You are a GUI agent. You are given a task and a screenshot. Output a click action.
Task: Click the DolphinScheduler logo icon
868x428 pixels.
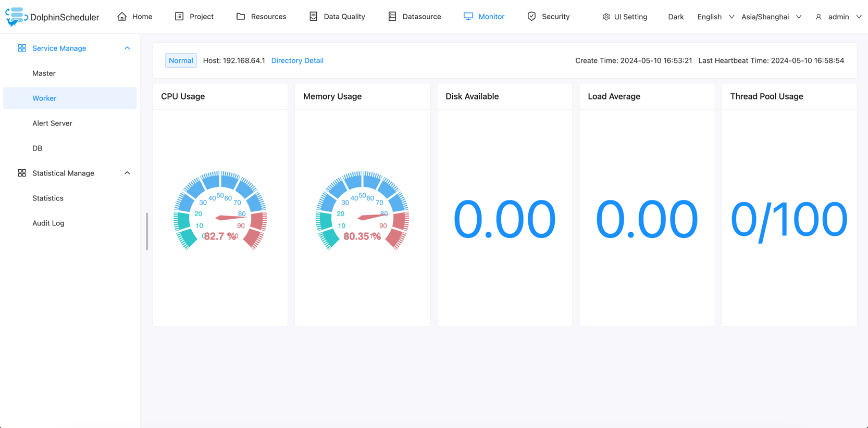[x=16, y=17]
